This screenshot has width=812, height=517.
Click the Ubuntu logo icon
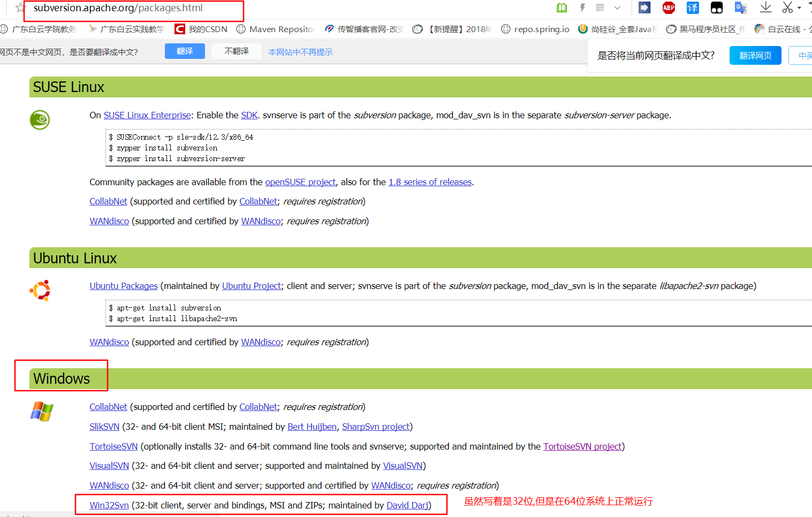pos(40,291)
